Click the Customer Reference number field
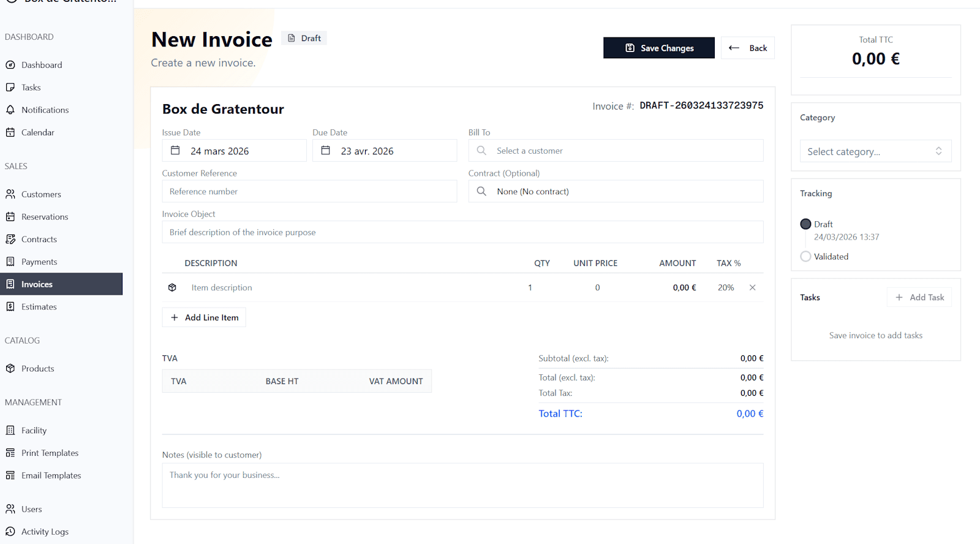Screen dimensions: 980x544 point(309,191)
